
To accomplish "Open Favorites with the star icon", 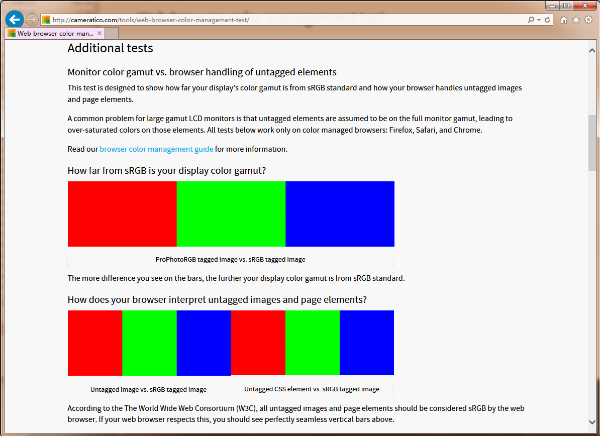I will click(577, 19).
